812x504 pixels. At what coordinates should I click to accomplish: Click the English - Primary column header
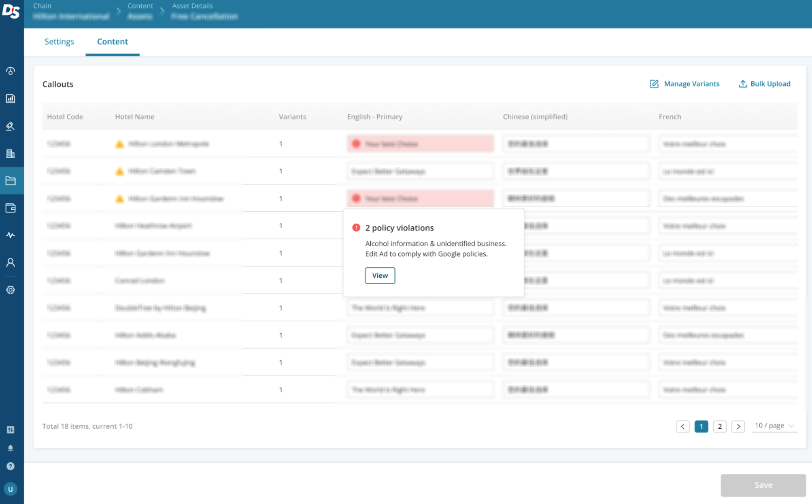375,117
